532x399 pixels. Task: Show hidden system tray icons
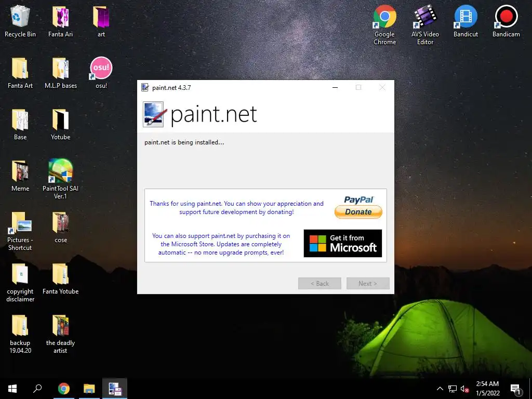click(440, 389)
